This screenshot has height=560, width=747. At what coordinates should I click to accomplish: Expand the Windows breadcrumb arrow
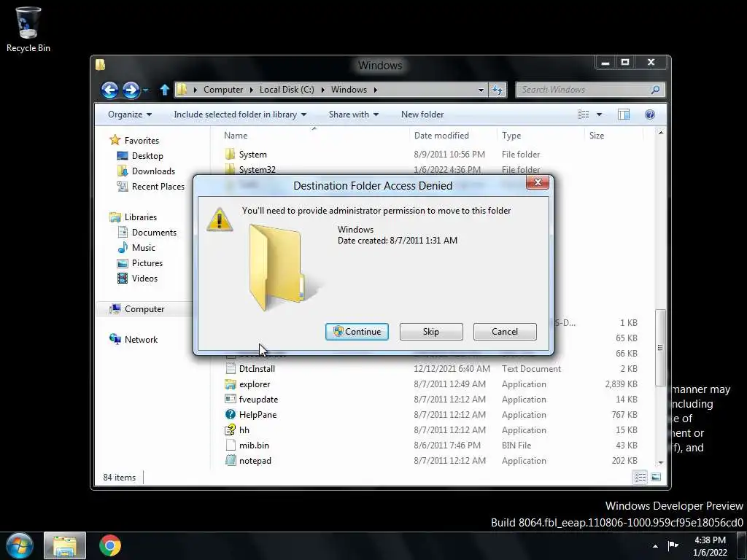pos(376,90)
